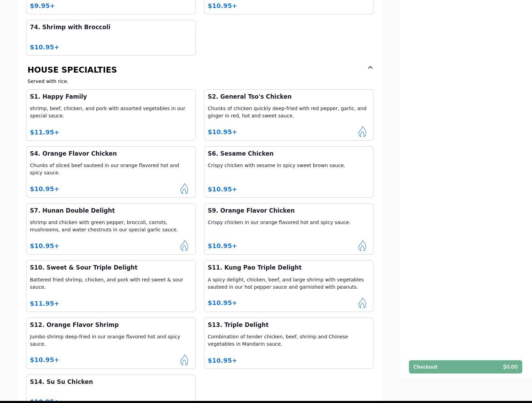Image resolution: width=532 pixels, height=403 pixels.
Task: Select S10. Sweet & Sour Triple Delight
Action: pos(83,268)
